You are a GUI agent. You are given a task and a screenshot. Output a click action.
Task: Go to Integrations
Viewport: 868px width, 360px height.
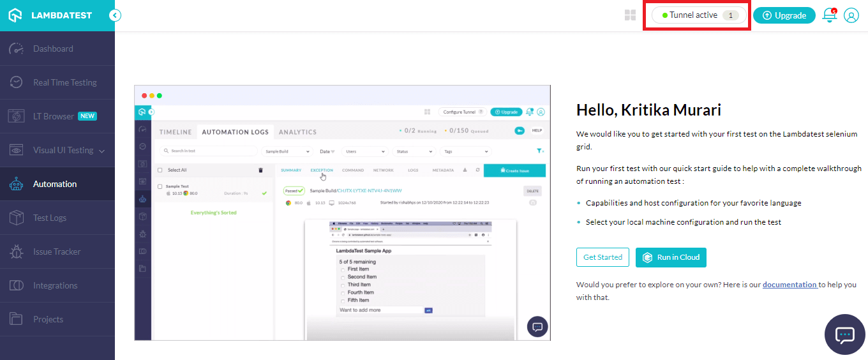57,285
